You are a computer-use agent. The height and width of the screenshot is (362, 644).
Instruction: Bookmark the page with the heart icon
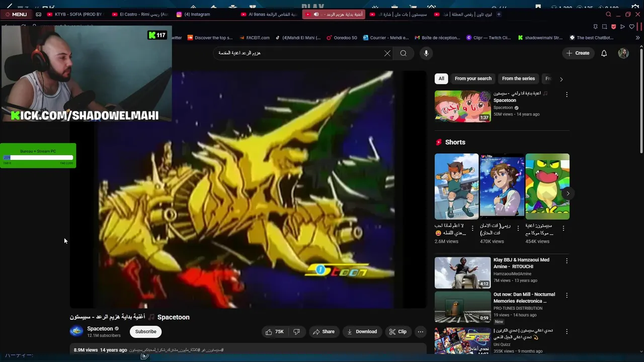[x=631, y=27]
